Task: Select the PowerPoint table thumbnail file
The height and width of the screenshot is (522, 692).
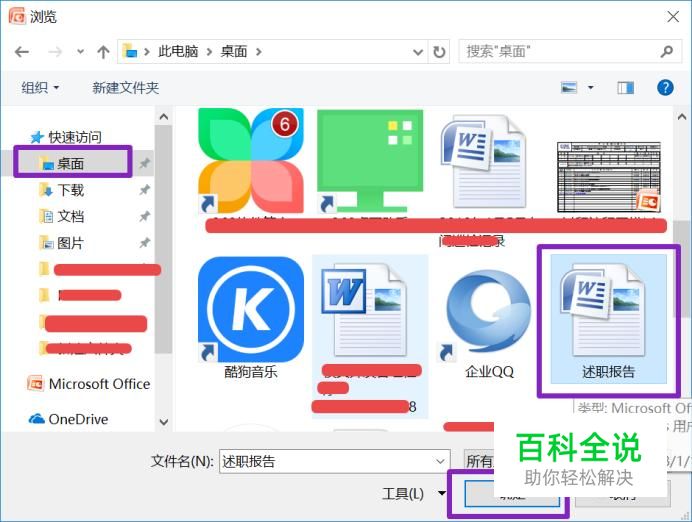Action: [609, 177]
